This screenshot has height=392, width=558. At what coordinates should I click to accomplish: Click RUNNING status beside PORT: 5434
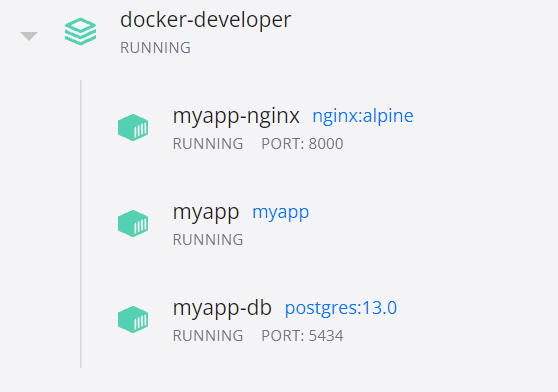208,336
